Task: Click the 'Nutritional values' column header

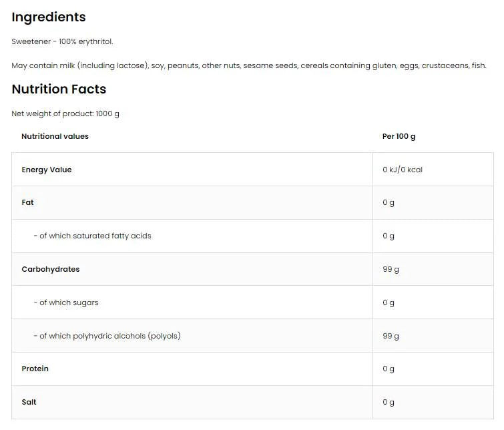Action: point(55,136)
